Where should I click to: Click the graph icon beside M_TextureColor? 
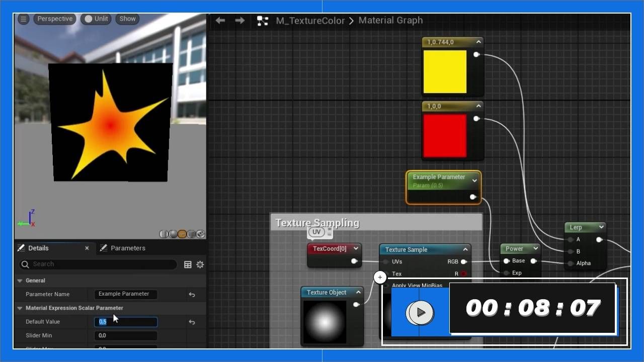[263, 21]
